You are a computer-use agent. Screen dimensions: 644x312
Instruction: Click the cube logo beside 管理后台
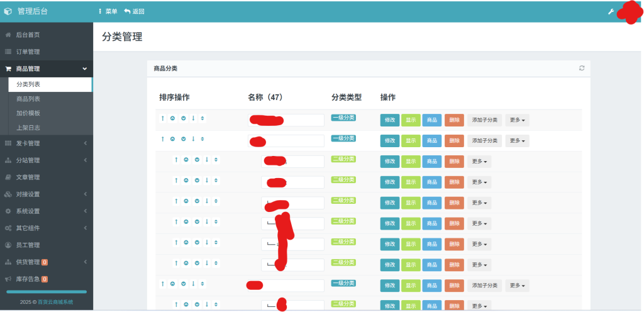(x=8, y=11)
